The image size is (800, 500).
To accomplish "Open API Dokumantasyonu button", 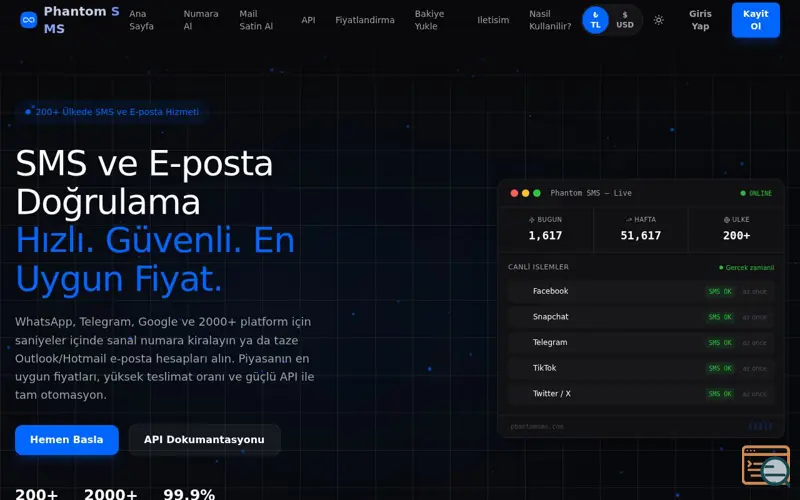I will (204, 440).
